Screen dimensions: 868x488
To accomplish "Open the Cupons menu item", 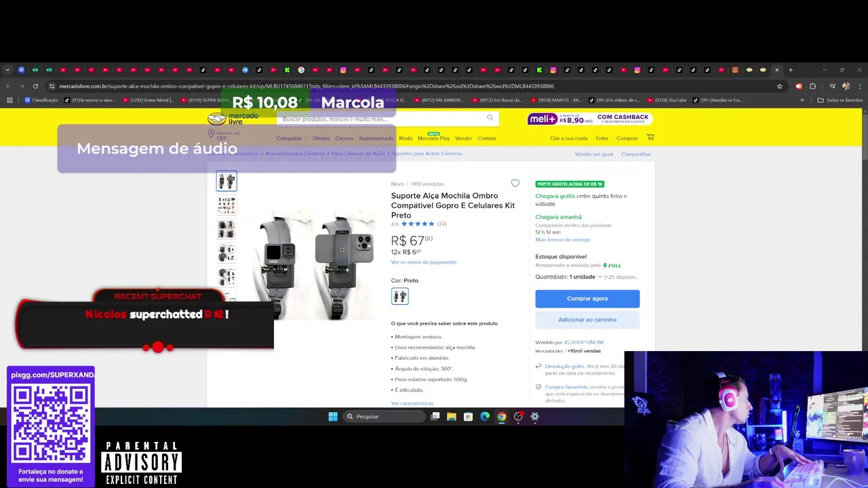I will (x=344, y=138).
